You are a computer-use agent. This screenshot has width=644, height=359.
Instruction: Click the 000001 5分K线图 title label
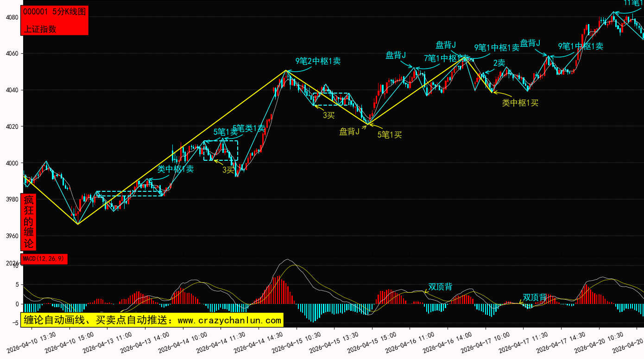[x=54, y=12]
